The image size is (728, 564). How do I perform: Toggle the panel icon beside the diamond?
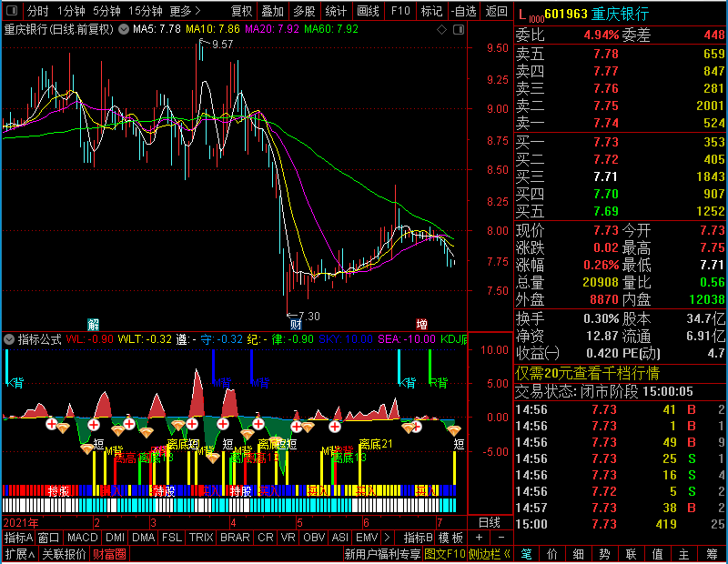(x=459, y=30)
